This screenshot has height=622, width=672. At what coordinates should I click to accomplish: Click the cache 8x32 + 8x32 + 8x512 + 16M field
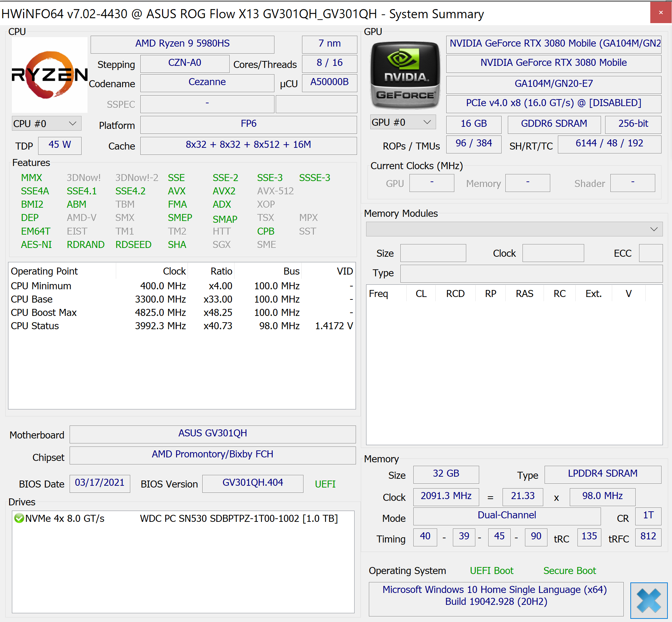248,145
